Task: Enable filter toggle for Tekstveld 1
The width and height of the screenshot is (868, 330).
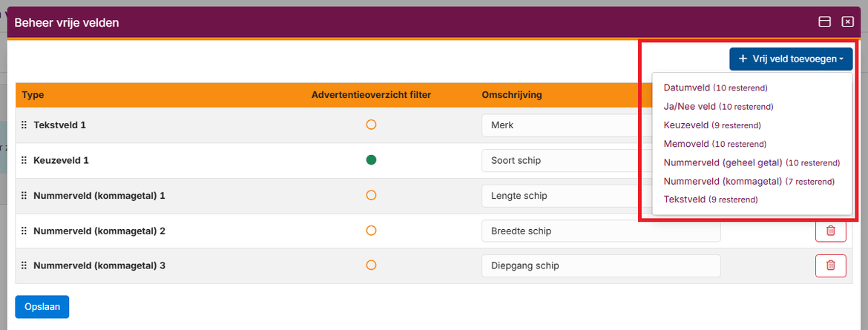Action: point(371,125)
